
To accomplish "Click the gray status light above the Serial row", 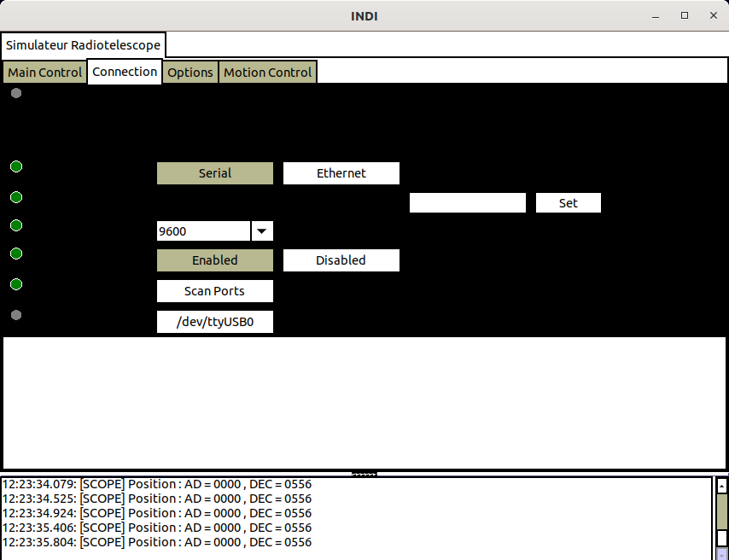I will click(16, 93).
